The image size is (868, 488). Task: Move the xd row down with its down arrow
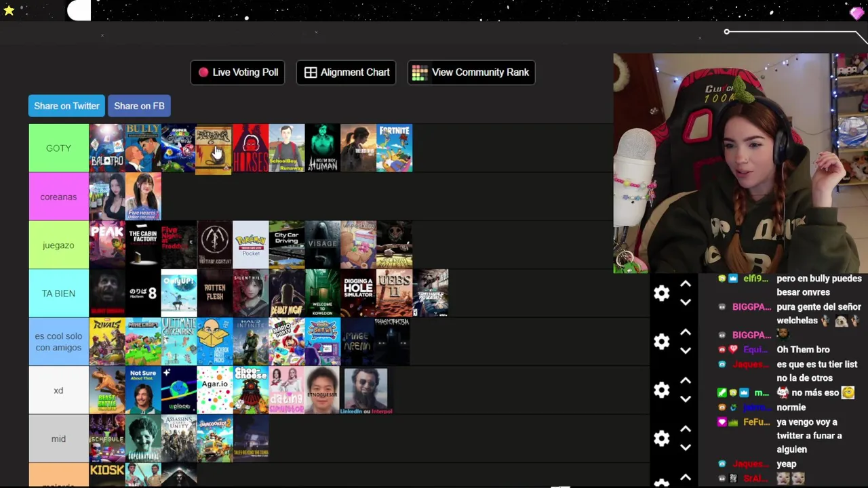(686, 399)
